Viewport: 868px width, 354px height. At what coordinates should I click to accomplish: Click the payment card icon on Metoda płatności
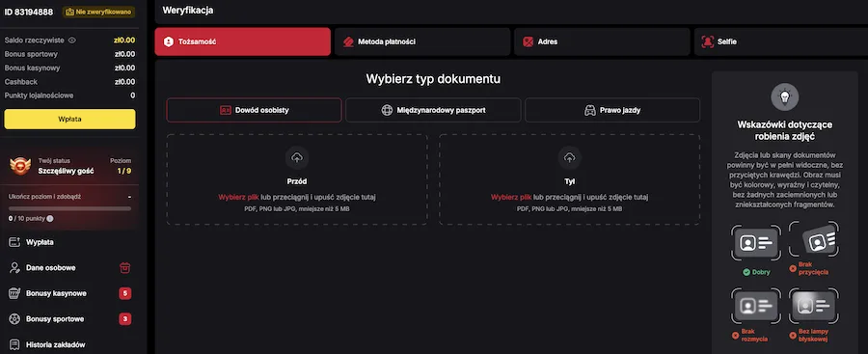(x=348, y=41)
